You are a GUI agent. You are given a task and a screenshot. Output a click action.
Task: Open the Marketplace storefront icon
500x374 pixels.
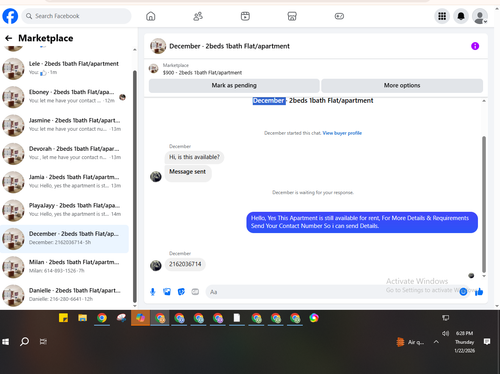point(292,16)
